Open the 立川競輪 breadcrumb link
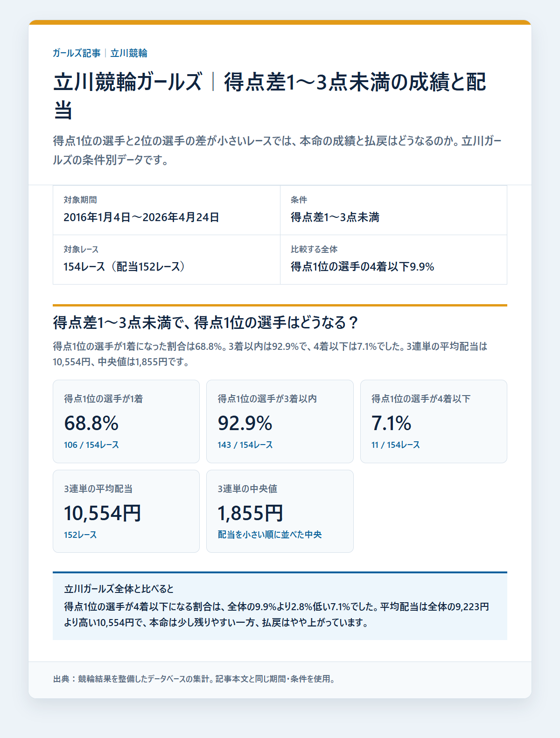 pyautogui.click(x=129, y=53)
